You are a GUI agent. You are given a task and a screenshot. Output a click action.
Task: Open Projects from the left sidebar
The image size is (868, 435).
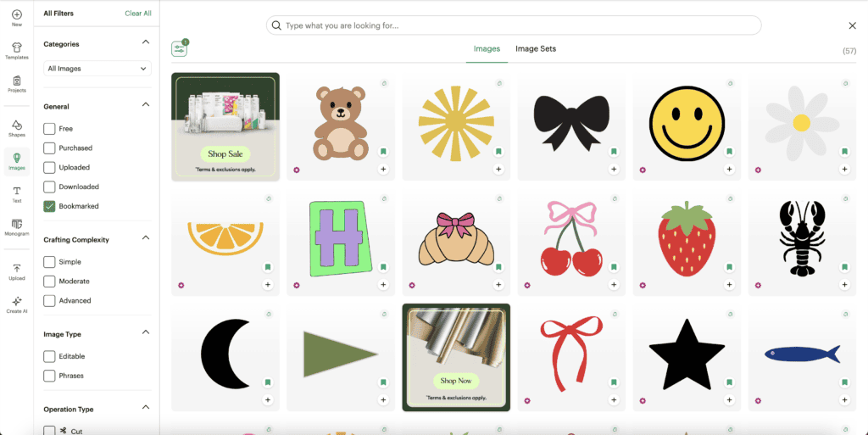(17, 83)
